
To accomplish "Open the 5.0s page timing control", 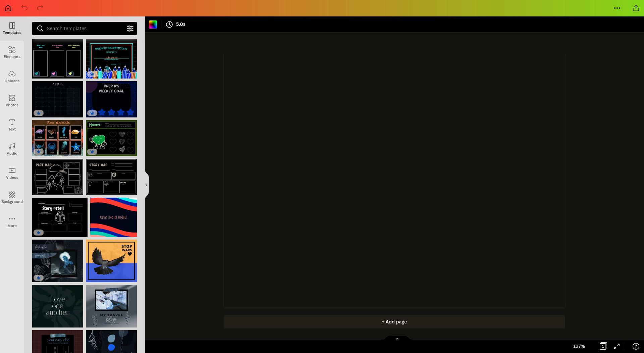I will pyautogui.click(x=176, y=24).
